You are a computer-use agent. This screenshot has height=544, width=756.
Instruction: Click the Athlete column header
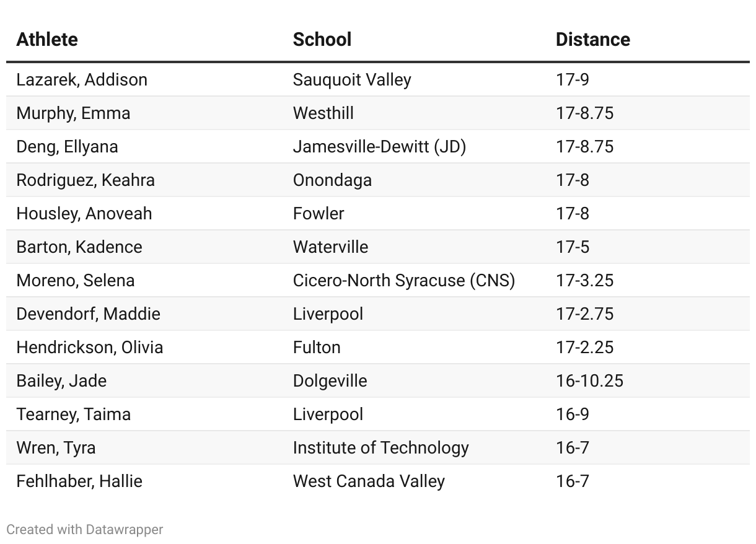(x=47, y=40)
